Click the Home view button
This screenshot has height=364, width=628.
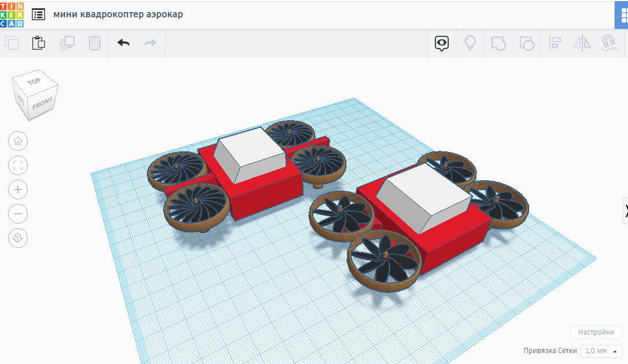coord(18,141)
